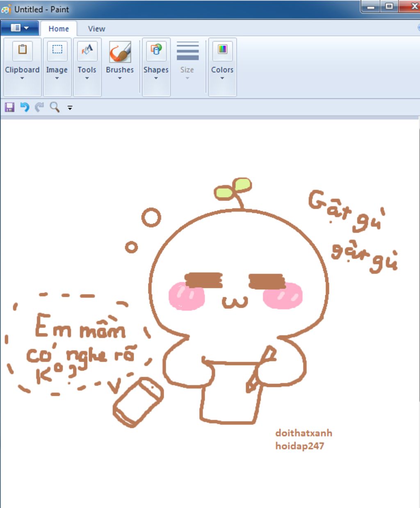Minimize the Paint window

tap(371, 7)
